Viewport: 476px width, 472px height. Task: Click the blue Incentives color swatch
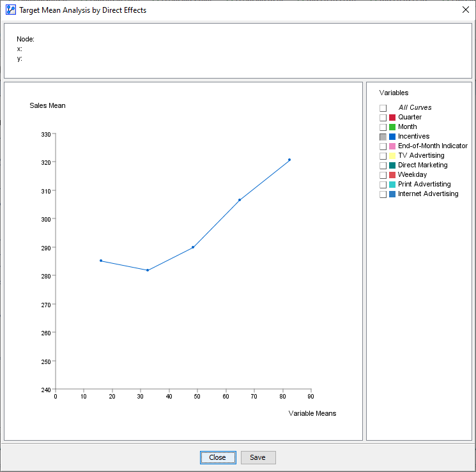click(392, 137)
